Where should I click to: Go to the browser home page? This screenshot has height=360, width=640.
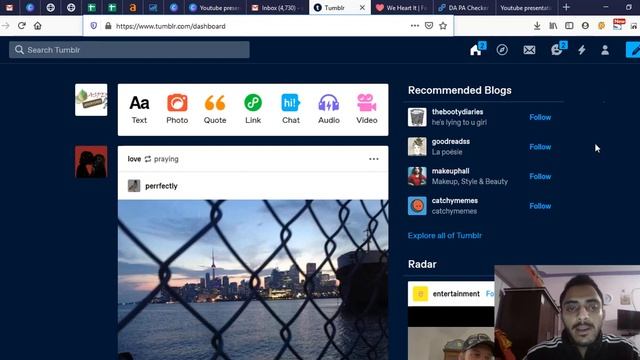[x=38, y=26]
